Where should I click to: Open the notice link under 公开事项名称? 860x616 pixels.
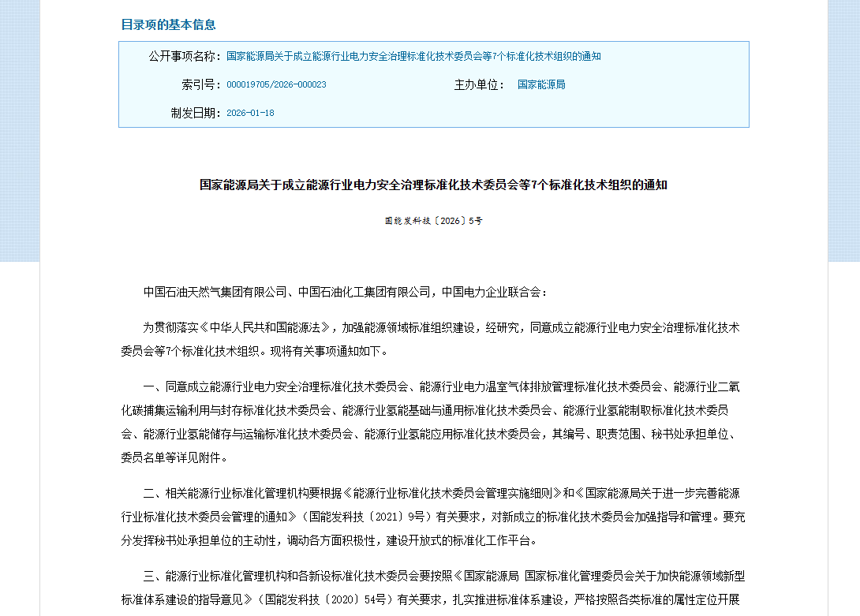tap(413, 56)
